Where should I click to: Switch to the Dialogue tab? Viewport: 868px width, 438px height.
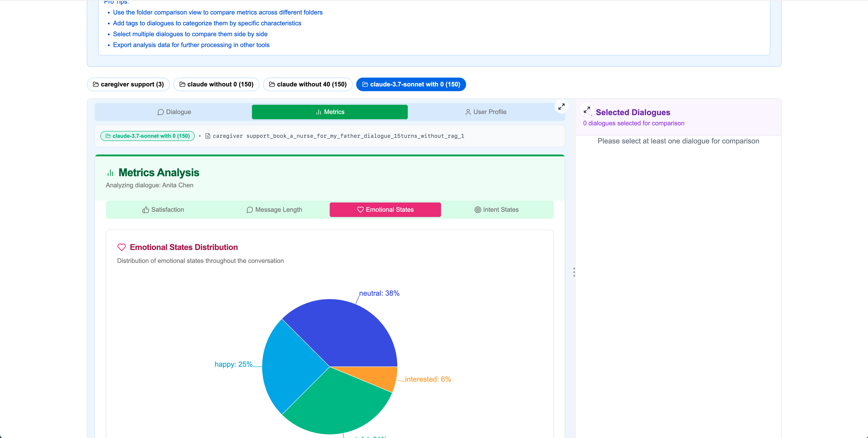pos(174,112)
